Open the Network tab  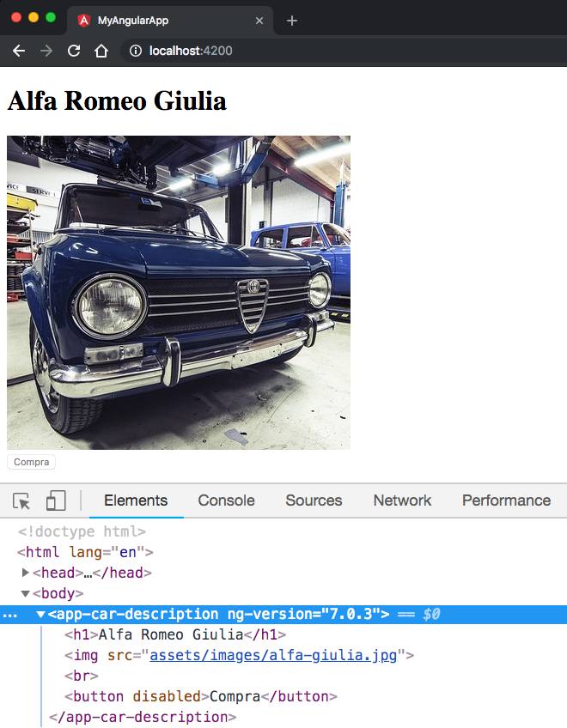point(402,500)
